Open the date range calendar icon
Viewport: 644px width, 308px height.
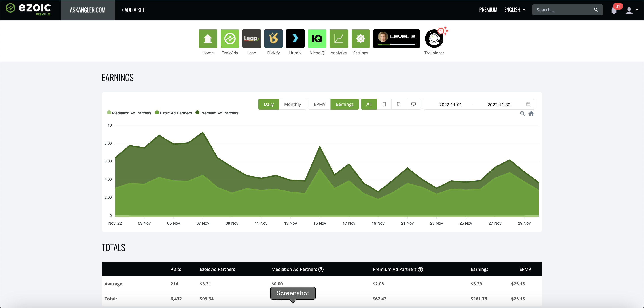click(x=528, y=104)
